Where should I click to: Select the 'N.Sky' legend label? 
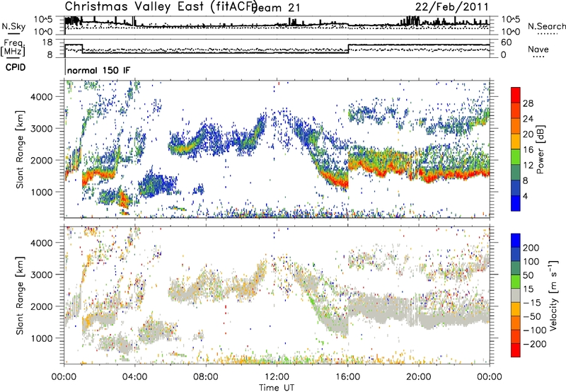click(13, 26)
